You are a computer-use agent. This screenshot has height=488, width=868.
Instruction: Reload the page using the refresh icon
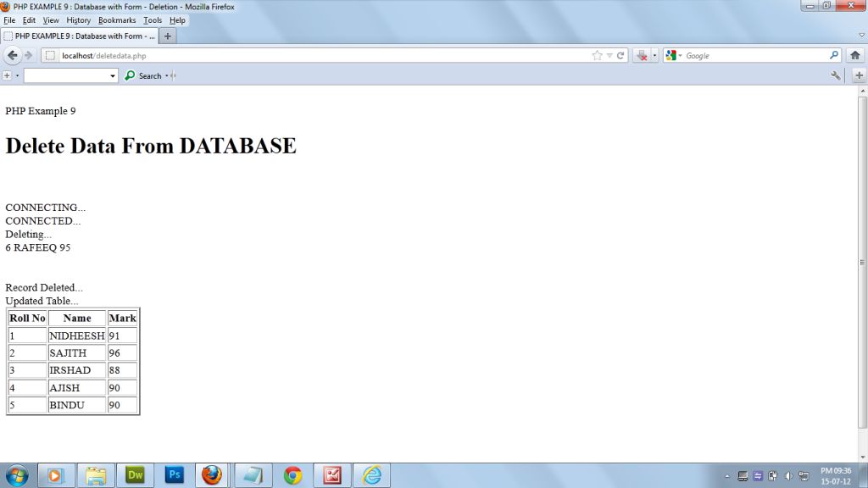tap(620, 55)
